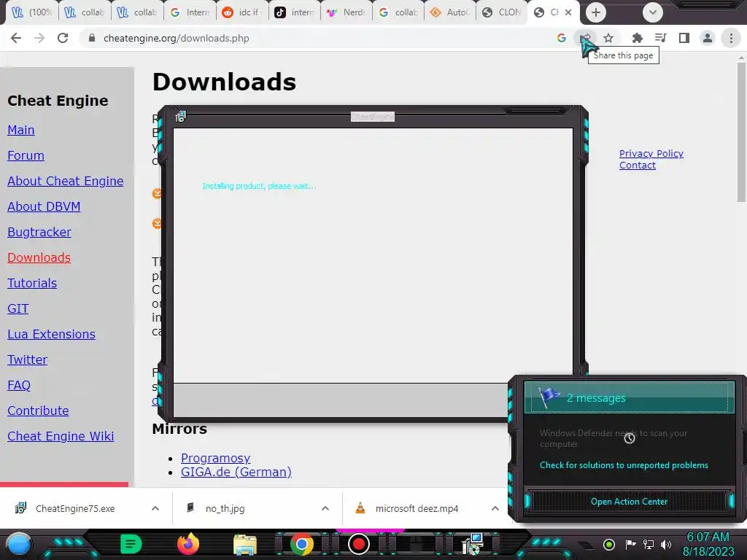
Task: Open the Privacy Policy link
Action: click(651, 153)
